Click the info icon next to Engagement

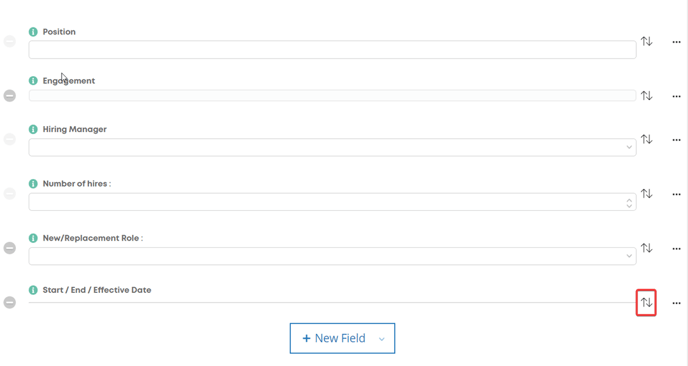33,81
